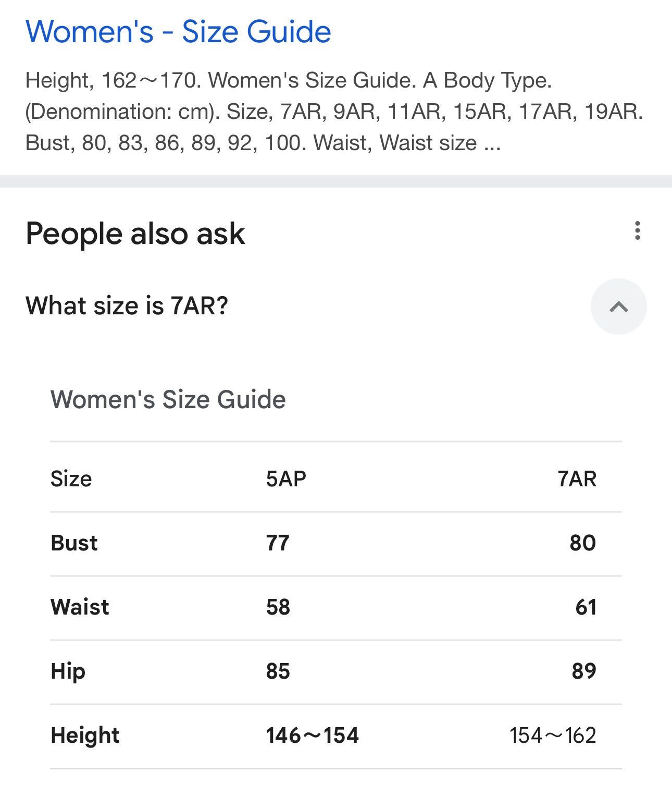Image resolution: width=672 pixels, height=797 pixels.
Task: Collapse the What size is 7AR? answer
Action: [618, 306]
